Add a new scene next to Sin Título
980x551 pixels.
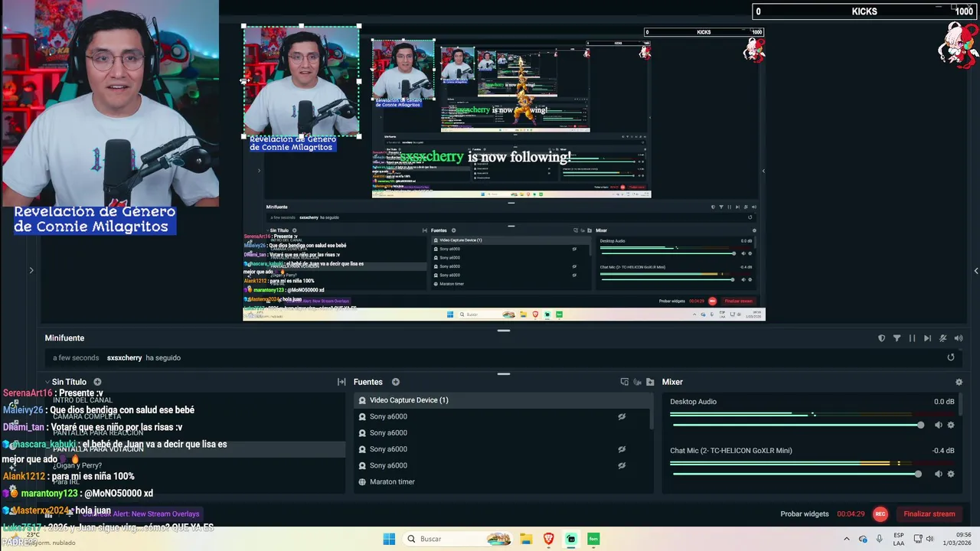pyautogui.click(x=97, y=382)
